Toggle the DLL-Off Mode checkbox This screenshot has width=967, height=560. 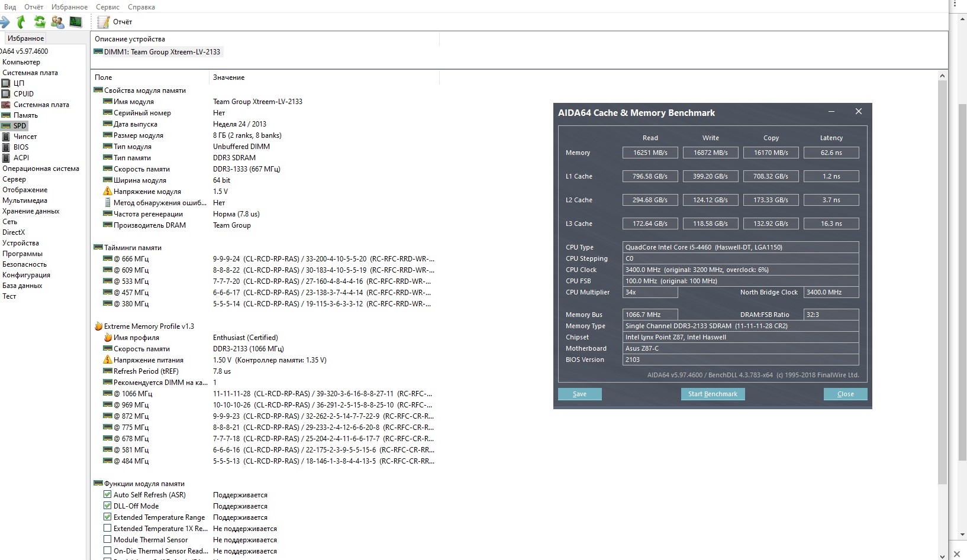point(107,506)
